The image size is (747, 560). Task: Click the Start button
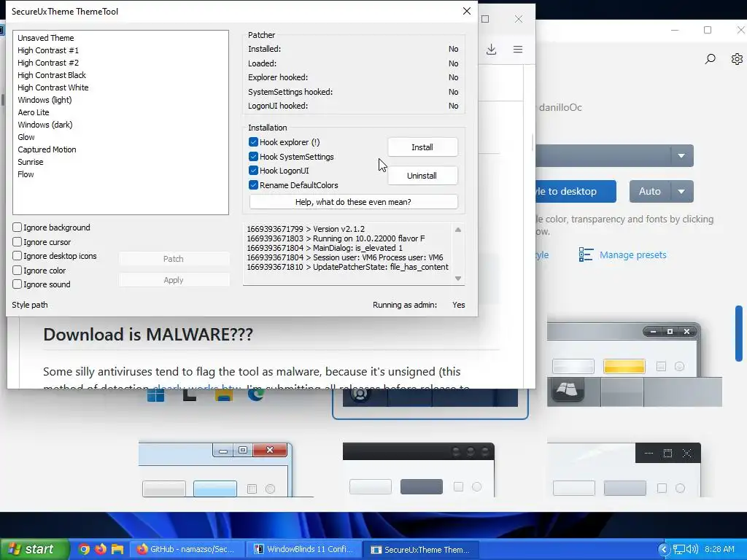pos(34,549)
